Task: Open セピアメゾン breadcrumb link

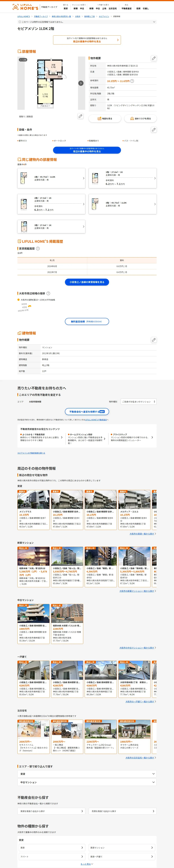Action: click(104, 16)
